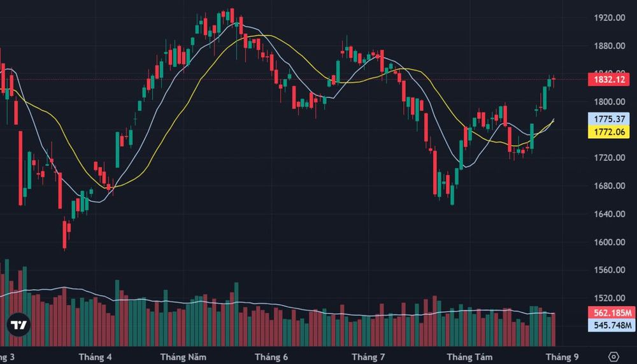Select the red 1832.12 current price label
The image size is (637, 364).
pyautogui.click(x=608, y=80)
